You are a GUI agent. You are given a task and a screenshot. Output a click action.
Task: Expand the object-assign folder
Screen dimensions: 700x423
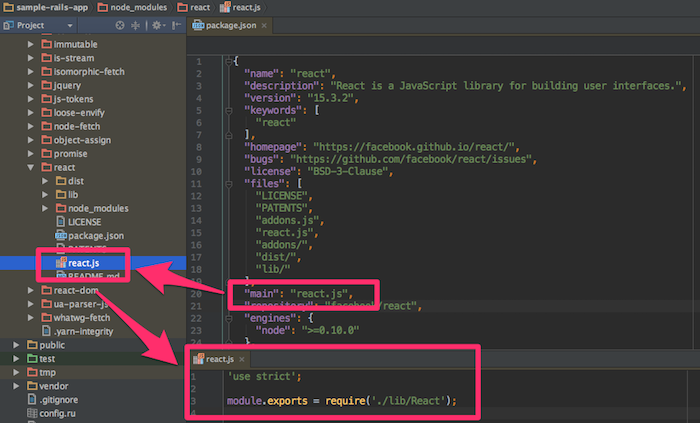[x=30, y=140]
